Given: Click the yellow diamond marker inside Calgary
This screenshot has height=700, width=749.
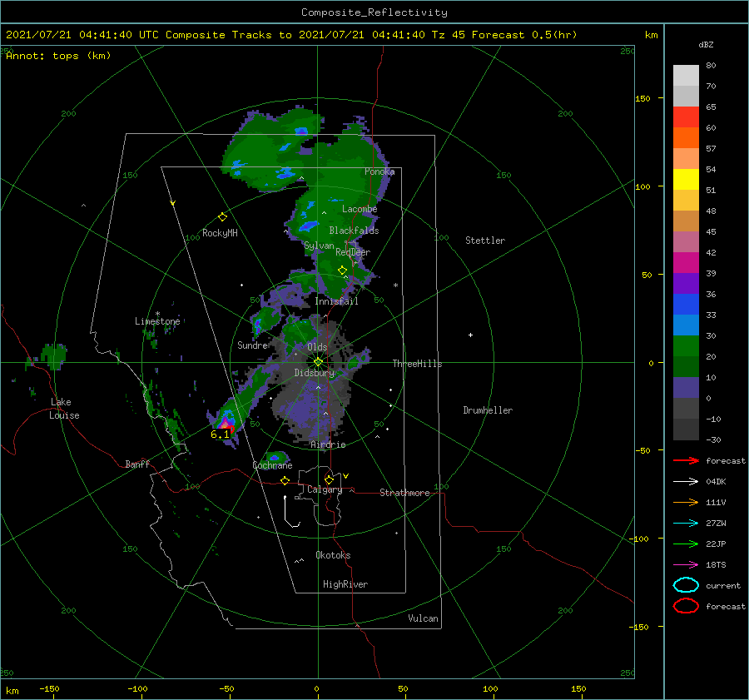Looking at the screenshot, I should point(329,479).
